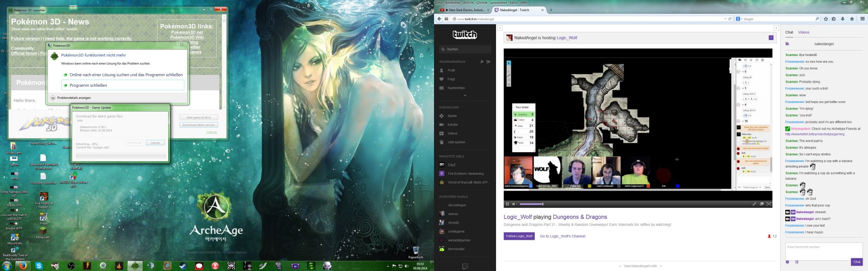868x271 pixels.
Task: Open Jetzt spielen in Twitch sidebar
Action: pos(456,142)
